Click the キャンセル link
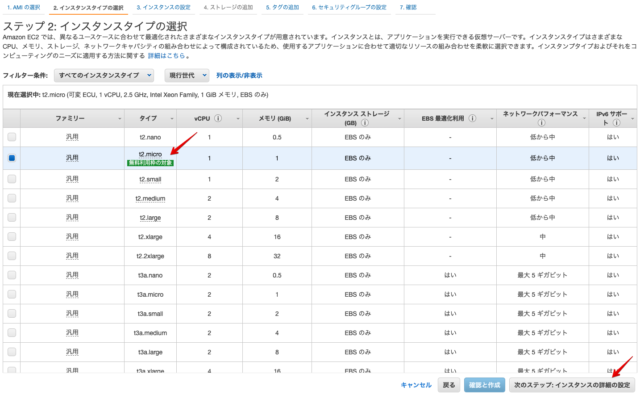Screen dimensions: 640x395 [416, 385]
